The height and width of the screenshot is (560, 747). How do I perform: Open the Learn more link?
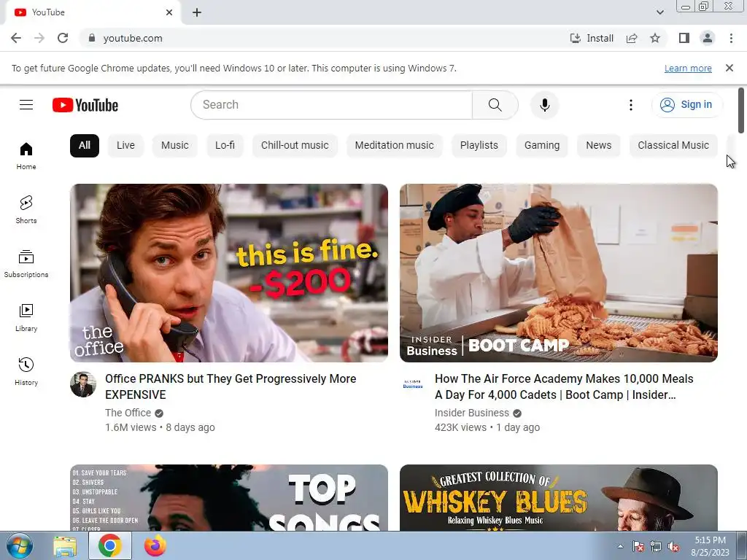(688, 68)
